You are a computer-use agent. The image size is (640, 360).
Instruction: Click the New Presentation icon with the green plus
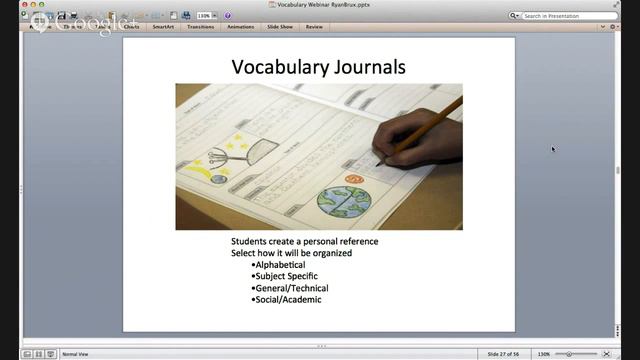point(25,15)
